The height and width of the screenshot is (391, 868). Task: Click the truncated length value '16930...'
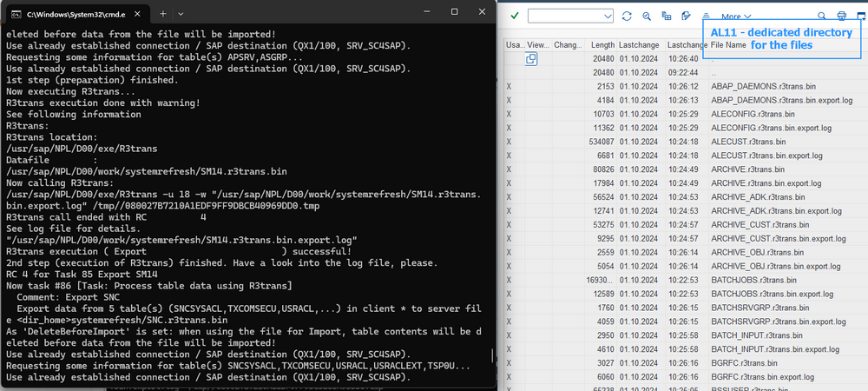600,281
